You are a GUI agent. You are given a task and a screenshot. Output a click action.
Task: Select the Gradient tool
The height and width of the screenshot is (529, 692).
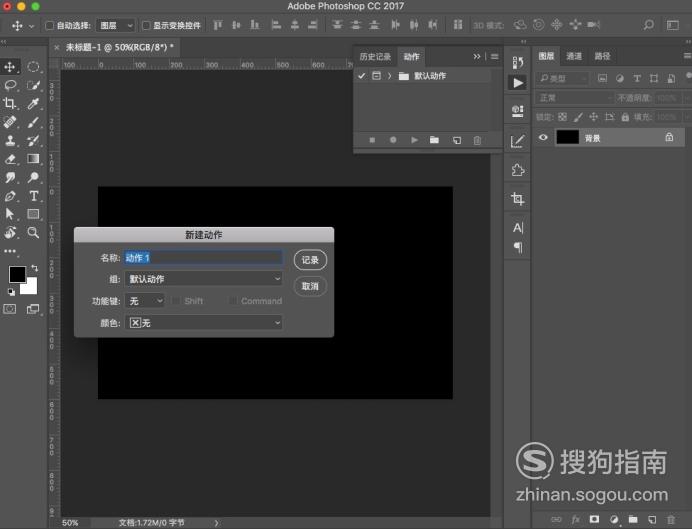tap(33, 159)
